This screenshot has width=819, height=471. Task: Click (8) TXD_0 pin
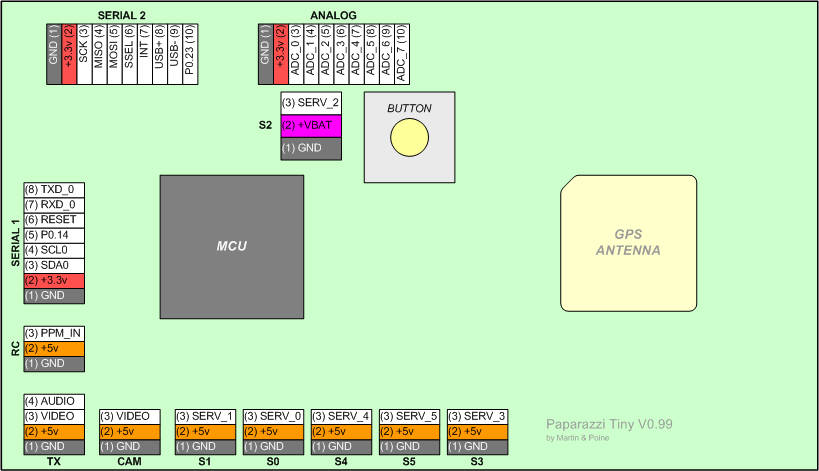[x=54, y=190]
